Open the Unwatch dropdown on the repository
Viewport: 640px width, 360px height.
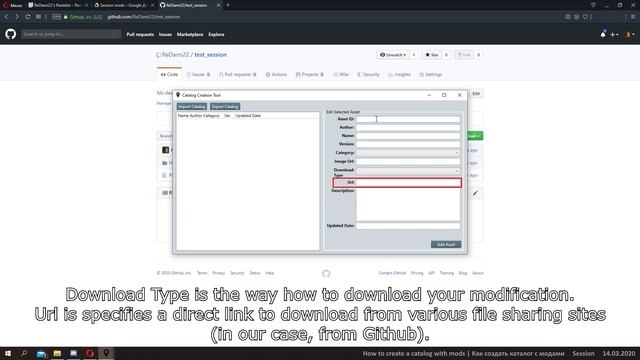pos(393,55)
